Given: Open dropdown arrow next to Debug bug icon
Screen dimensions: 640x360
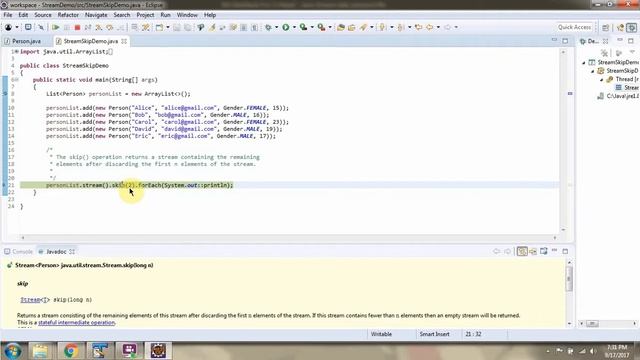Looking at the screenshot, I should [x=276, y=27].
